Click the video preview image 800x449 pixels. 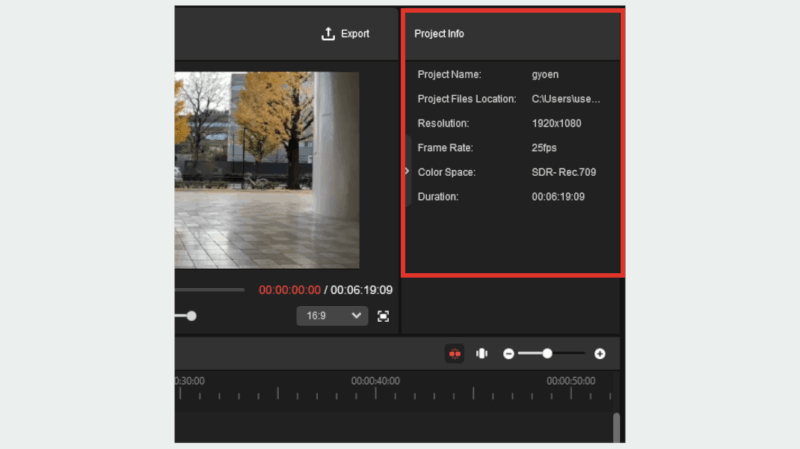(x=267, y=170)
